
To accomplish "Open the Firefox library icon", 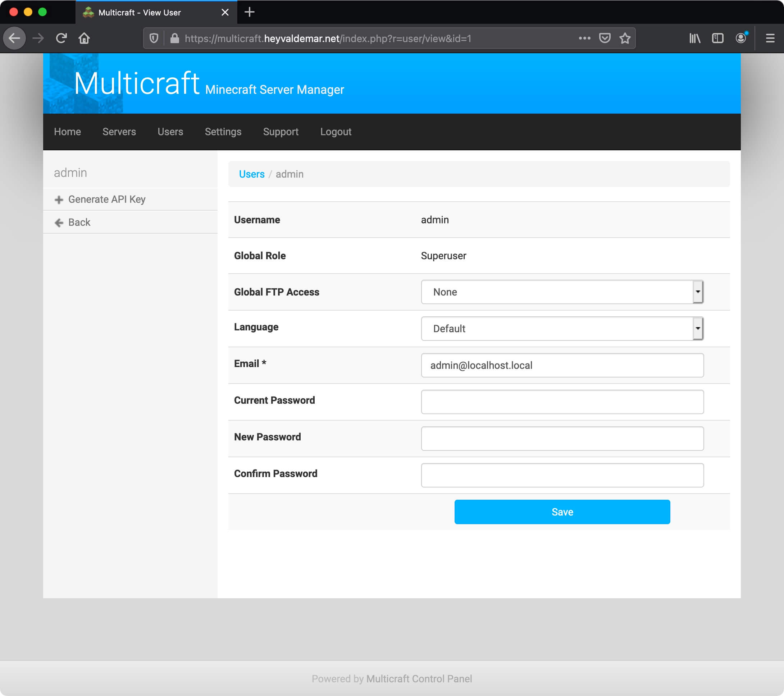I will click(694, 38).
